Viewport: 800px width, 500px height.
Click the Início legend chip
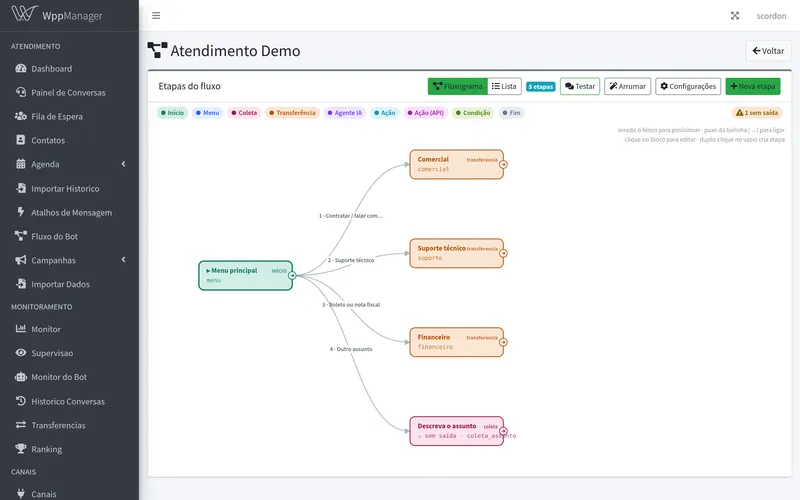click(x=172, y=113)
